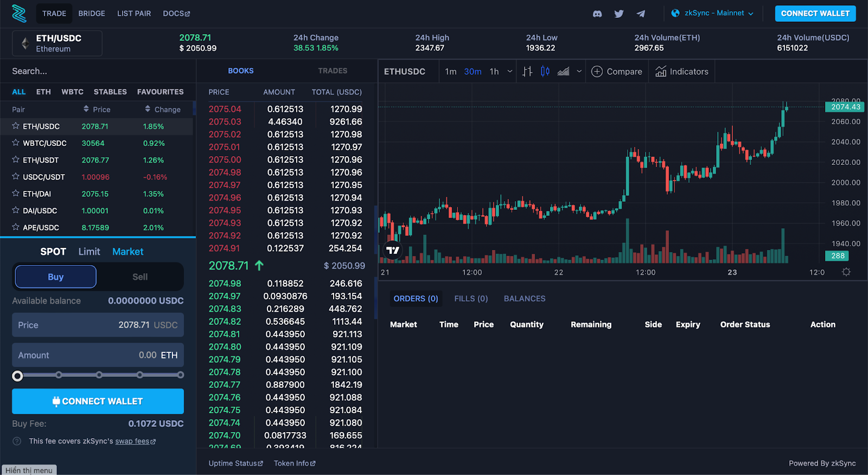Select the candlestick chart style icon
Image resolution: width=868 pixels, height=475 pixels.
pyautogui.click(x=545, y=72)
